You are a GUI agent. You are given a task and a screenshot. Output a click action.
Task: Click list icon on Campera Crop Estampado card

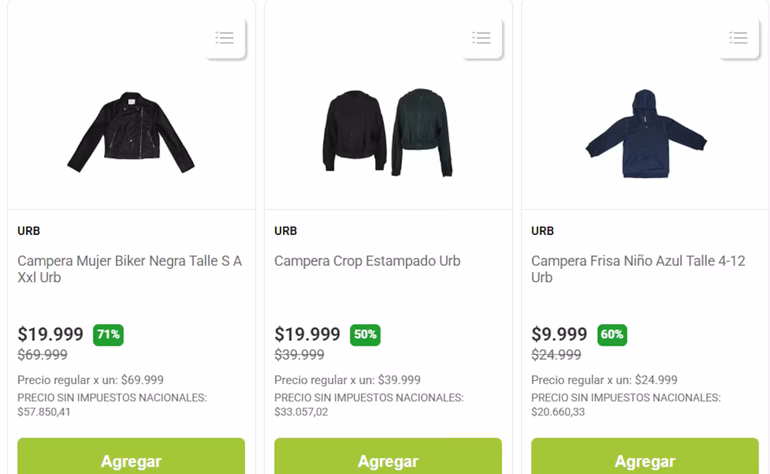(x=482, y=38)
